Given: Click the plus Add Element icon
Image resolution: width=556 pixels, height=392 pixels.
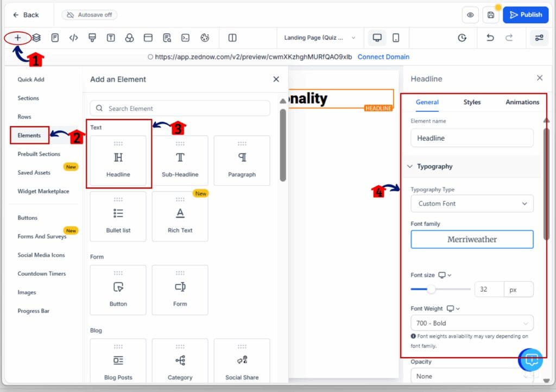Looking at the screenshot, I should (x=18, y=38).
